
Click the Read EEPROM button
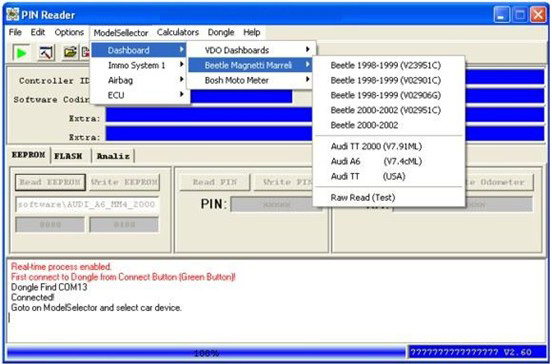pos(50,182)
